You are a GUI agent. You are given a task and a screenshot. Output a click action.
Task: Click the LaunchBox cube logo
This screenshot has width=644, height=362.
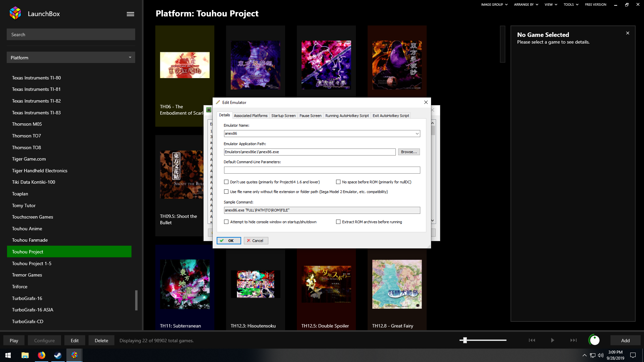click(x=15, y=13)
